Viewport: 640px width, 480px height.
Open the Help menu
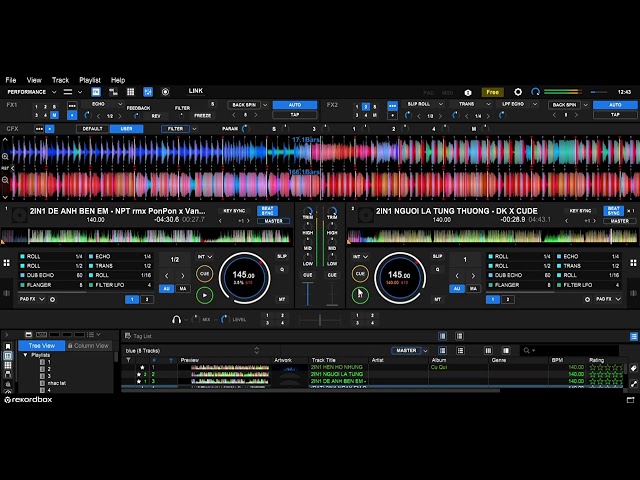(118, 80)
